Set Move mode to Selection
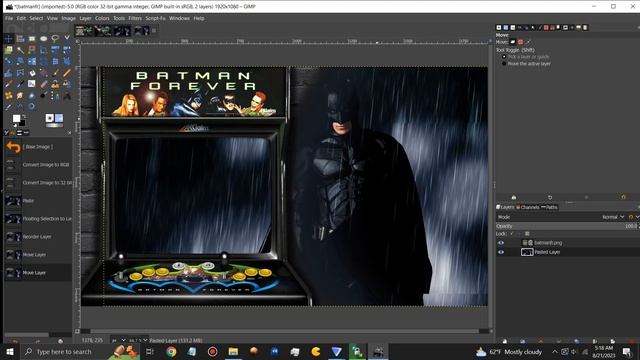The height and width of the screenshot is (360, 640). [520, 42]
